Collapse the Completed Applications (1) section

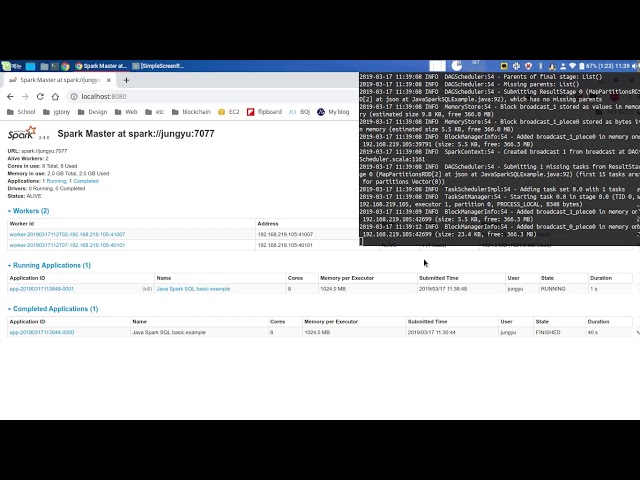click(x=53, y=309)
